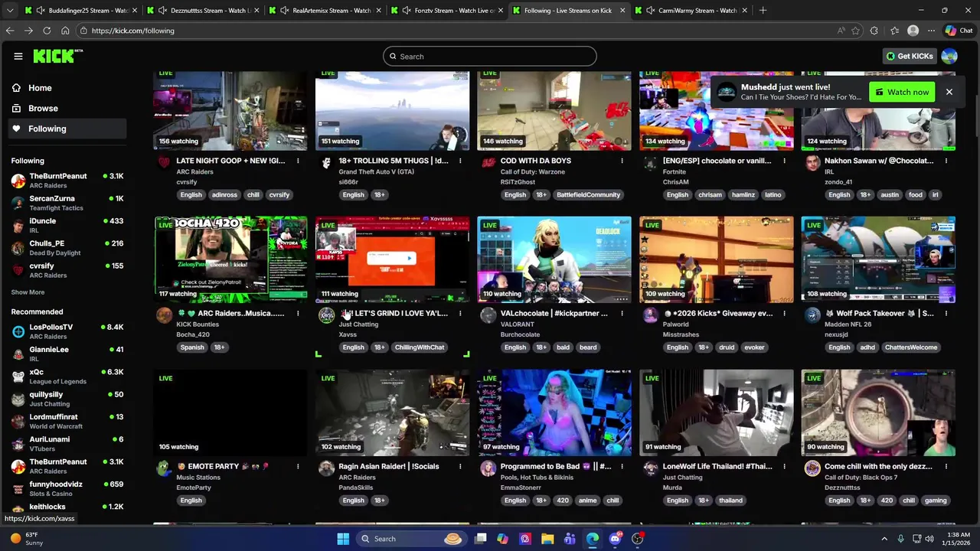This screenshot has width=980, height=551.
Task: Click Misstrashes streamer avatar icon
Action: [650, 315]
